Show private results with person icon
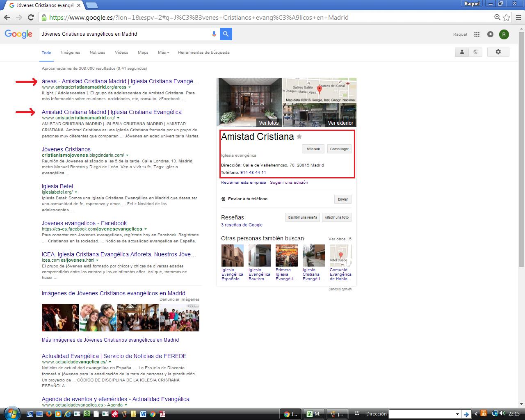The image size is (525, 420). [462, 52]
